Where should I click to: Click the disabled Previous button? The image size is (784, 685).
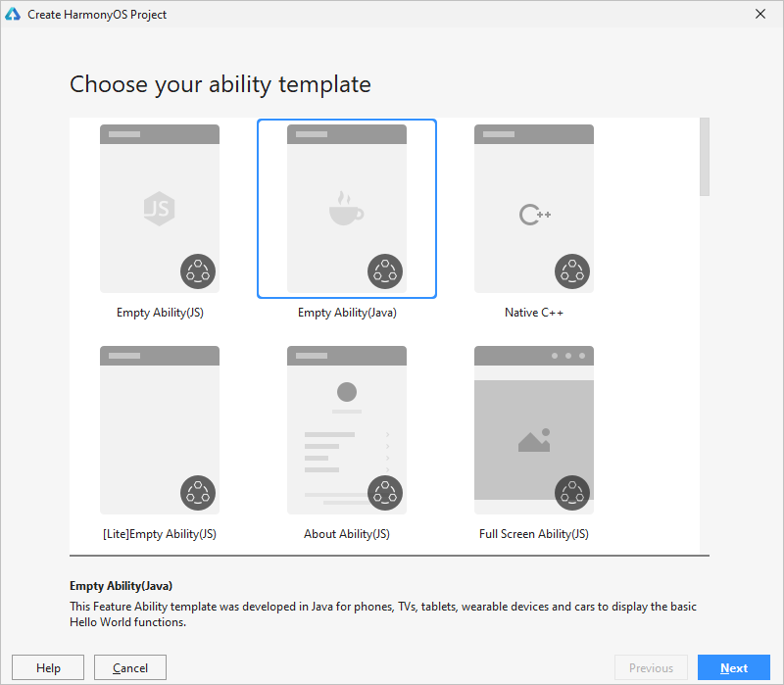(x=651, y=668)
